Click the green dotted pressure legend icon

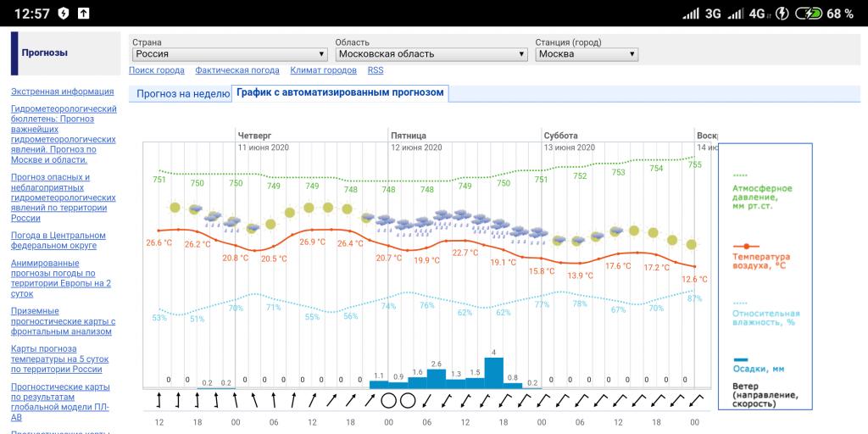pyautogui.click(x=741, y=175)
